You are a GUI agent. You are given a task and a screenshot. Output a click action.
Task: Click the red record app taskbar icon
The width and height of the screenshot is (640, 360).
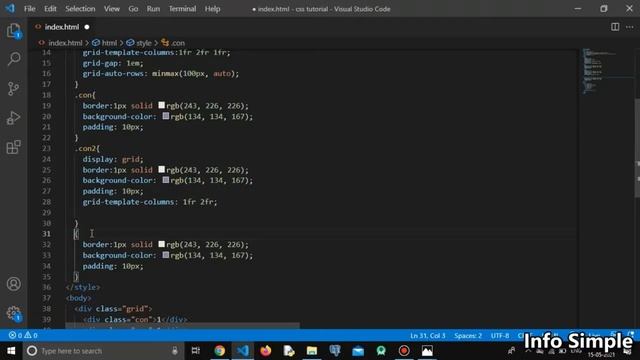[404, 351]
